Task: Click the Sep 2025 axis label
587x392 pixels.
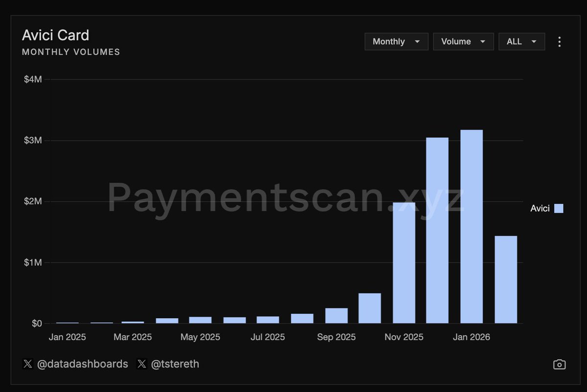Action: click(x=337, y=337)
